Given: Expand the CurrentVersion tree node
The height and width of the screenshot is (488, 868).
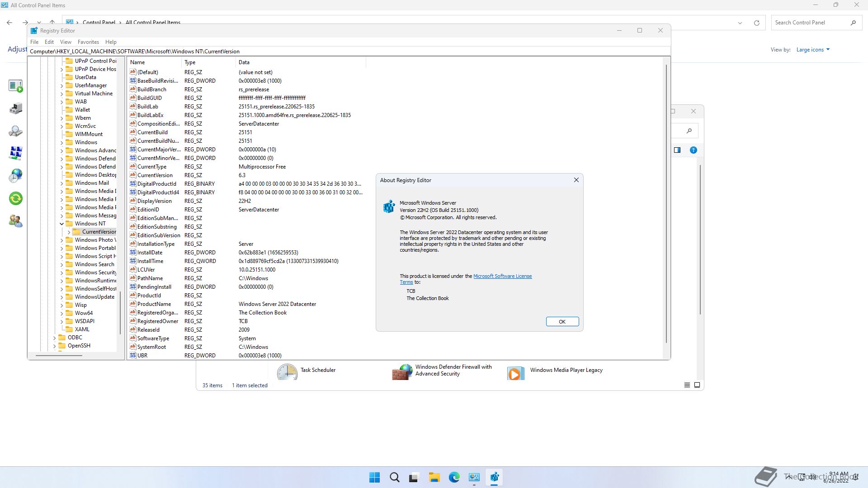Looking at the screenshot, I should pos(69,232).
